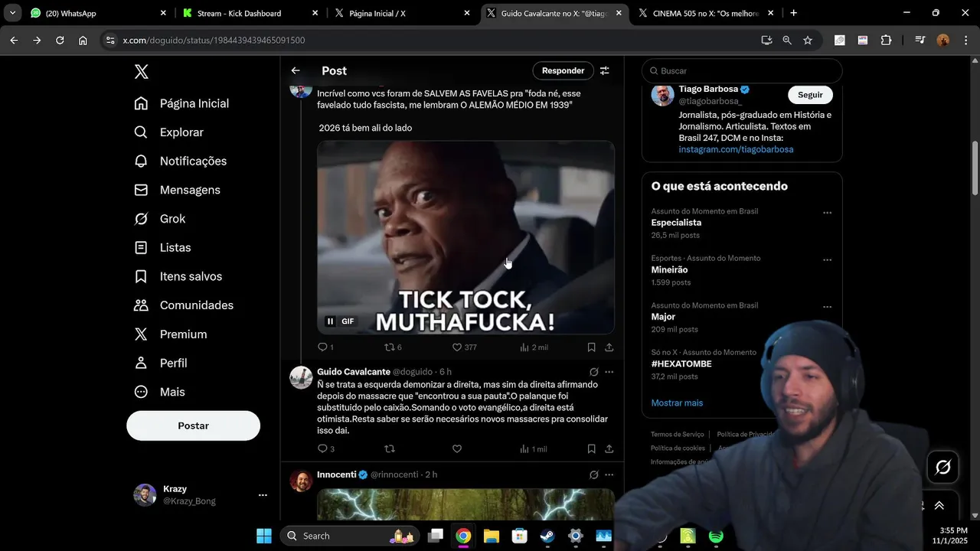Open reply sort filter icon
This screenshot has height=551, width=980.
(x=605, y=70)
